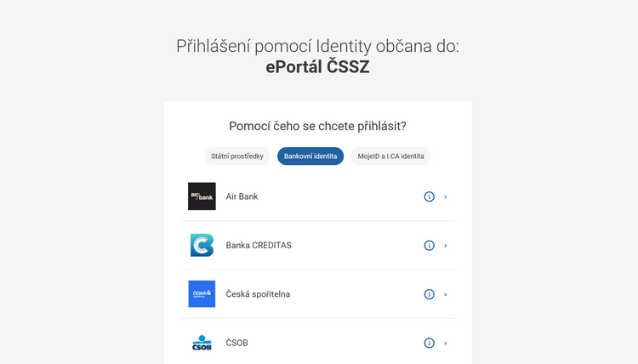Click the ČSOB row chevron
Screen dimensions: 638x364
[x=446, y=344]
